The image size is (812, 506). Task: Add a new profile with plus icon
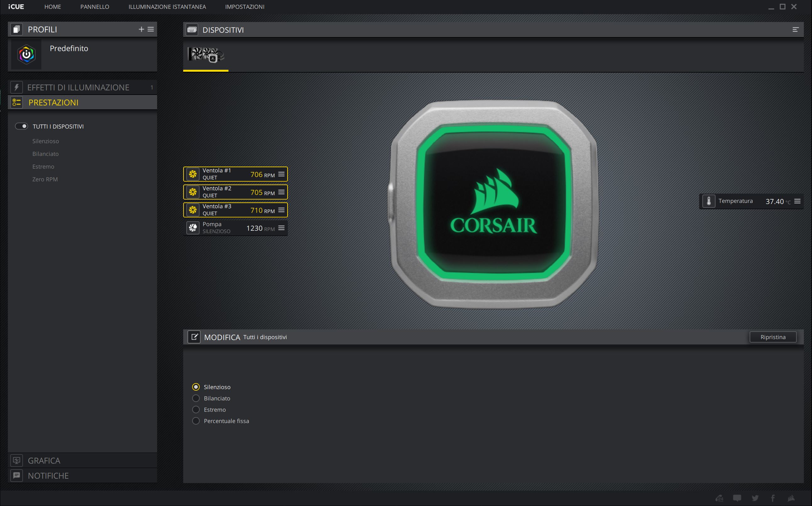[x=141, y=30]
